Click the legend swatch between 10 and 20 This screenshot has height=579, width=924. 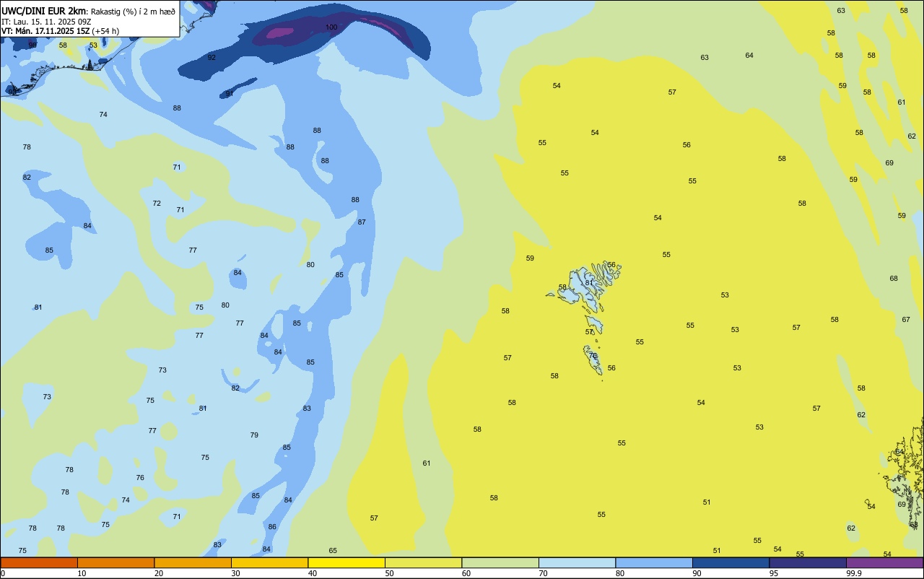click(115, 562)
